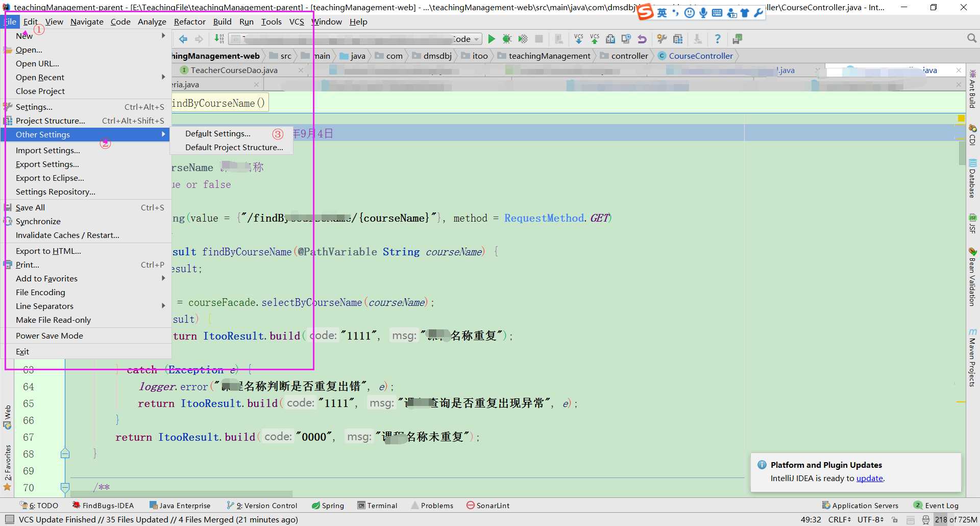Click the controller breadcrumb folder
The image size is (980, 526).
pyautogui.click(x=624, y=56)
